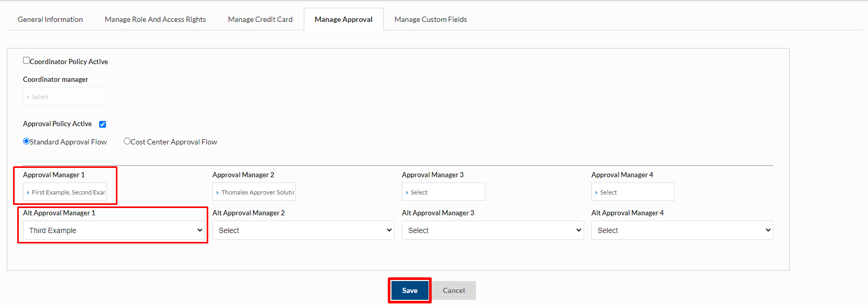Open the Manage Credit Card tab
The width and height of the screenshot is (868, 305).
coord(260,19)
